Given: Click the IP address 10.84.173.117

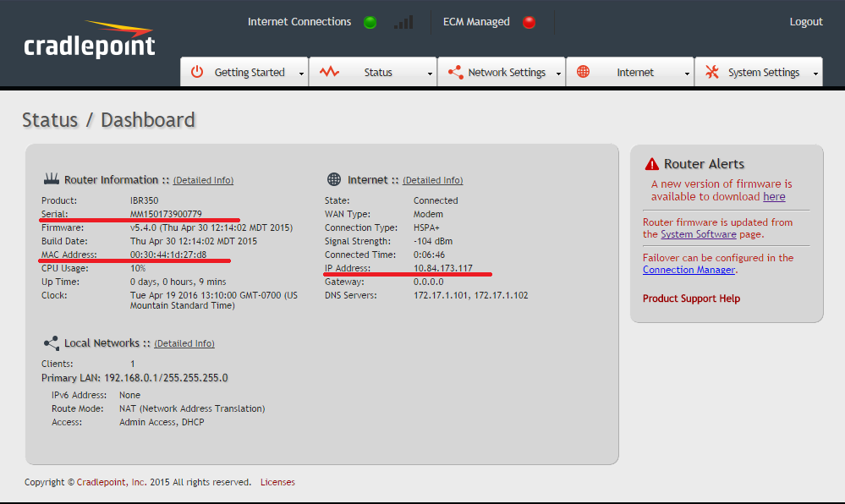Looking at the screenshot, I should click(x=443, y=268).
